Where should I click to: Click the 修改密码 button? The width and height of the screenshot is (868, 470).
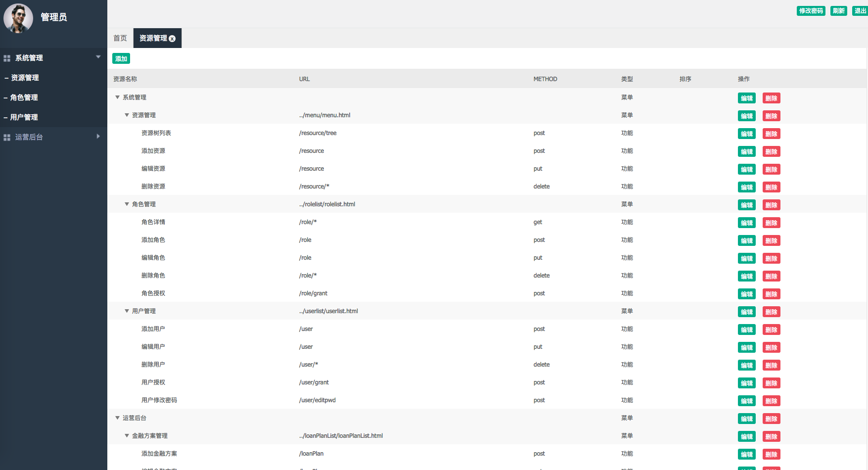point(811,11)
